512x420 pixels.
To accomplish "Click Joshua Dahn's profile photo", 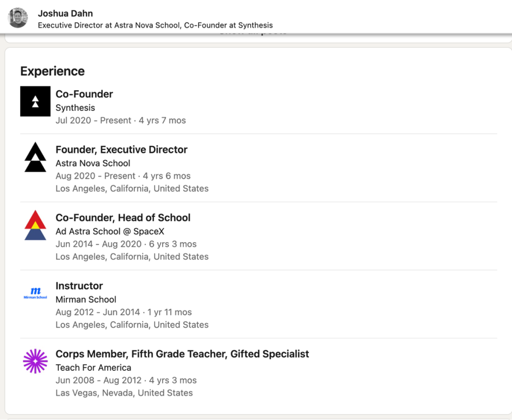I will [18, 18].
